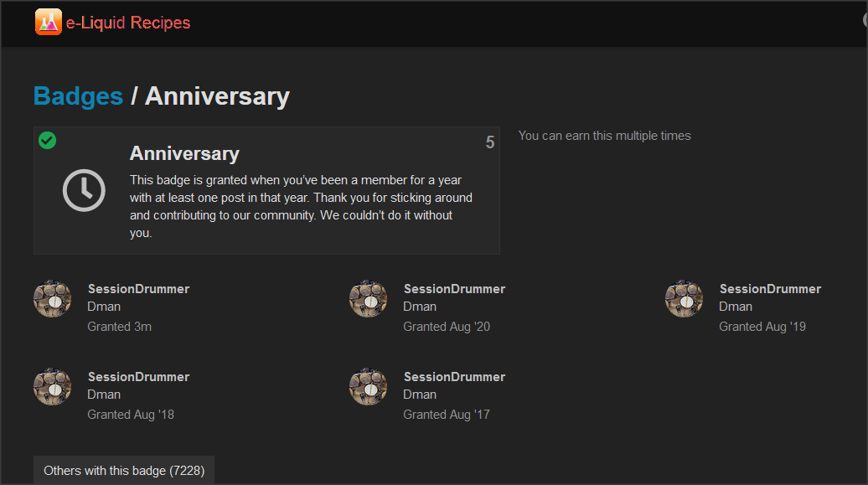Open SessionDrummer avatar granted Aug '20
Viewport: 868px width, 485px height.
point(368,299)
